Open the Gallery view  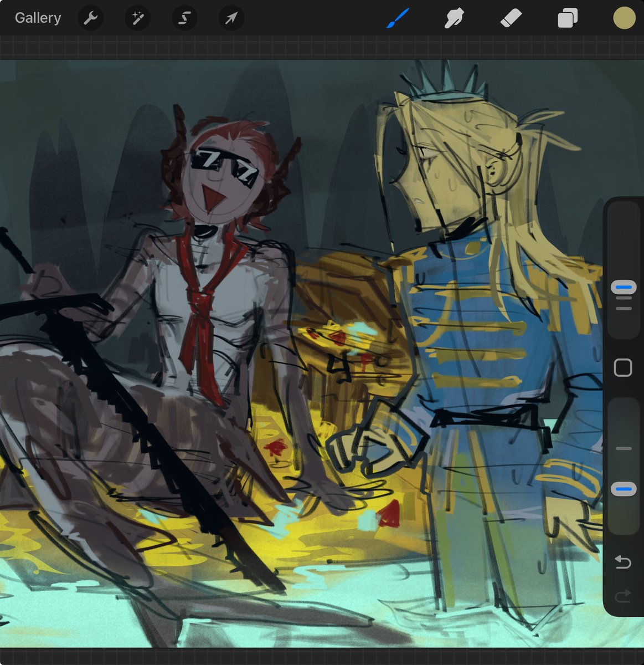point(38,18)
